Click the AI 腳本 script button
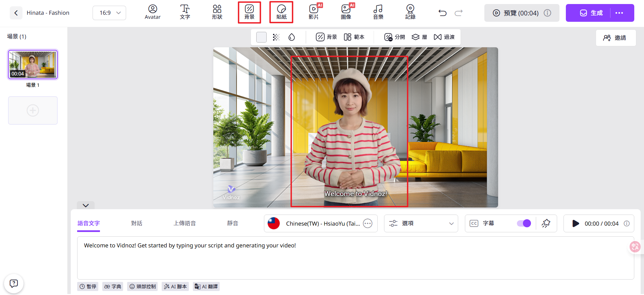Image resolution: width=644 pixels, height=295 pixels. (175, 287)
